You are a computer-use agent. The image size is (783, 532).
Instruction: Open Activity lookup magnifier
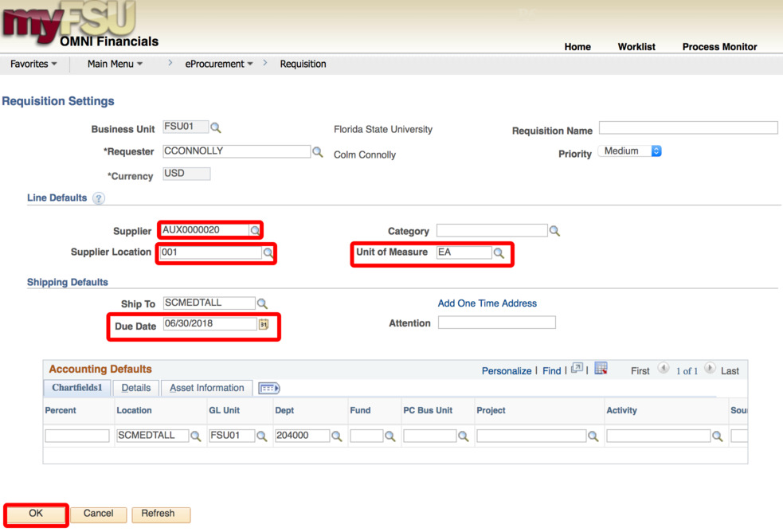(718, 436)
